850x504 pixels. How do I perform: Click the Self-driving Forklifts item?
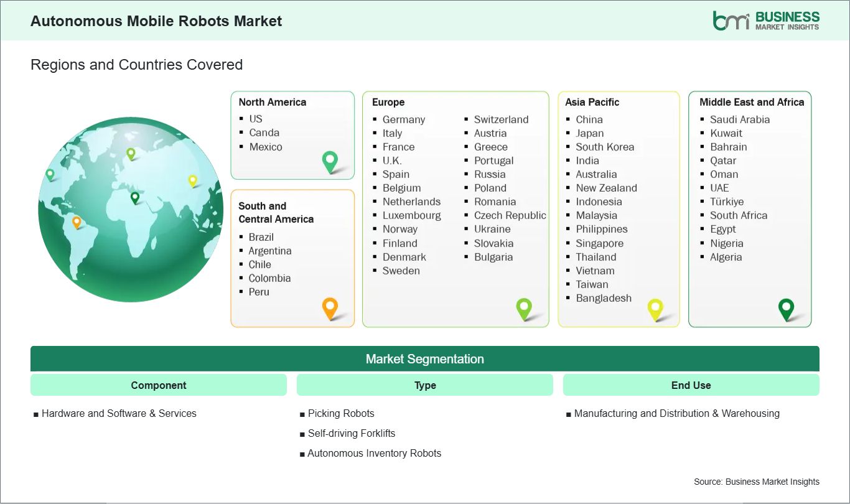(352, 433)
